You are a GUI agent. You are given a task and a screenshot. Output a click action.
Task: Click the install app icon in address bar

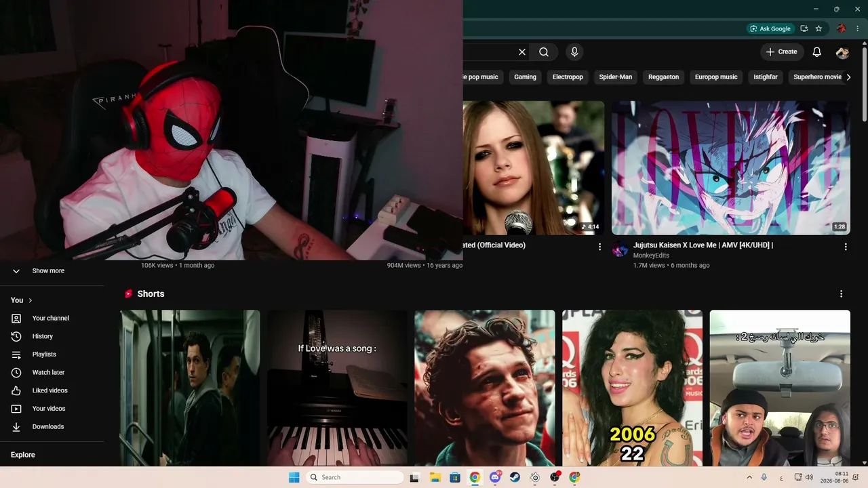coord(804,28)
